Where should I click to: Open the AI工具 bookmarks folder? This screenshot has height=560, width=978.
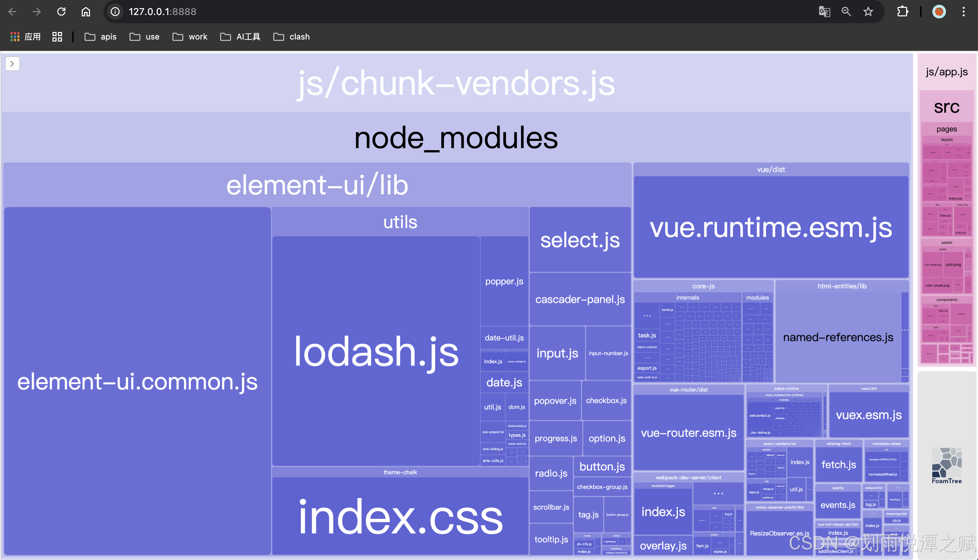coord(240,36)
